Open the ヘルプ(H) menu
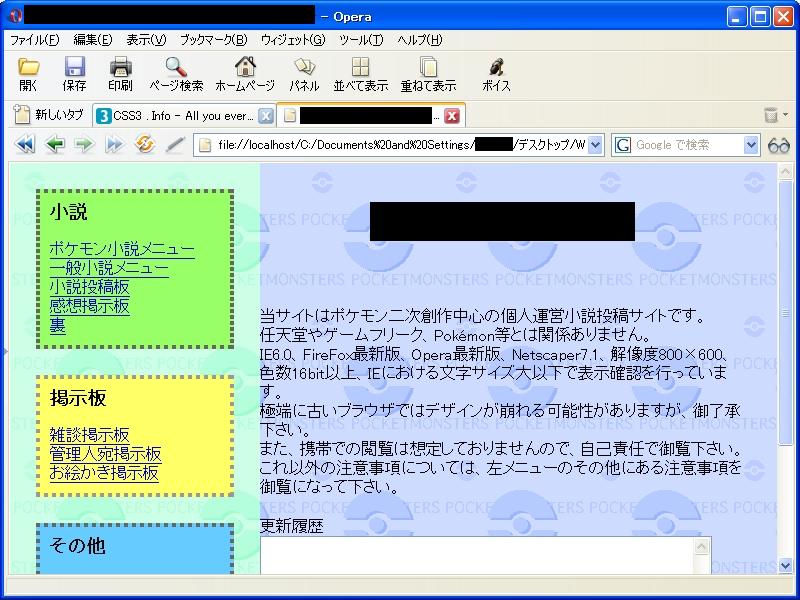The height and width of the screenshot is (600, 800). pos(420,40)
